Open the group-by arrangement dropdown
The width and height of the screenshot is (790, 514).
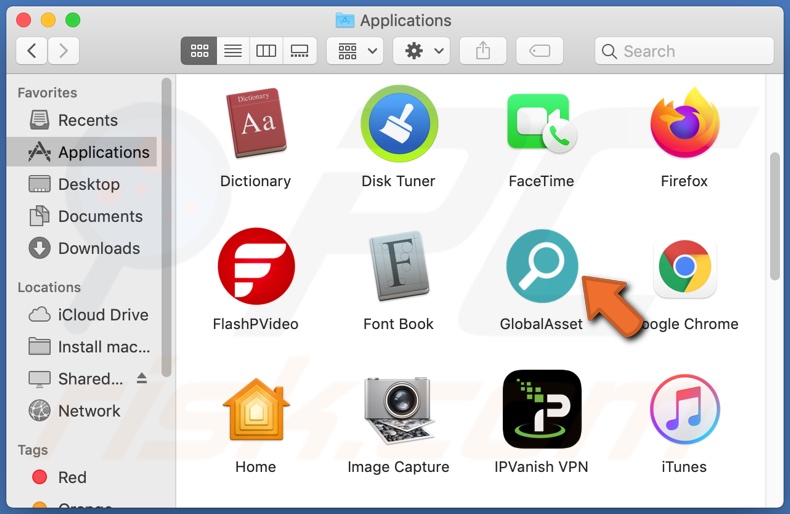(x=355, y=51)
